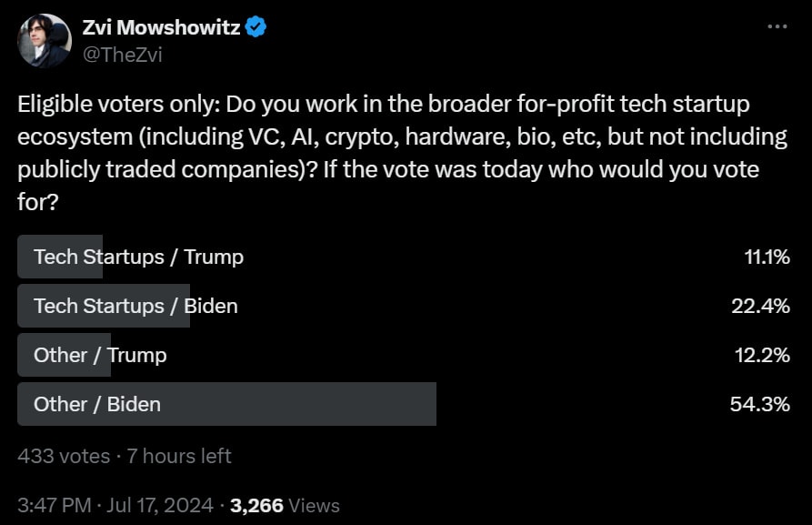View the 3,266 Views analytics

pyautogui.click(x=285, y=505)
